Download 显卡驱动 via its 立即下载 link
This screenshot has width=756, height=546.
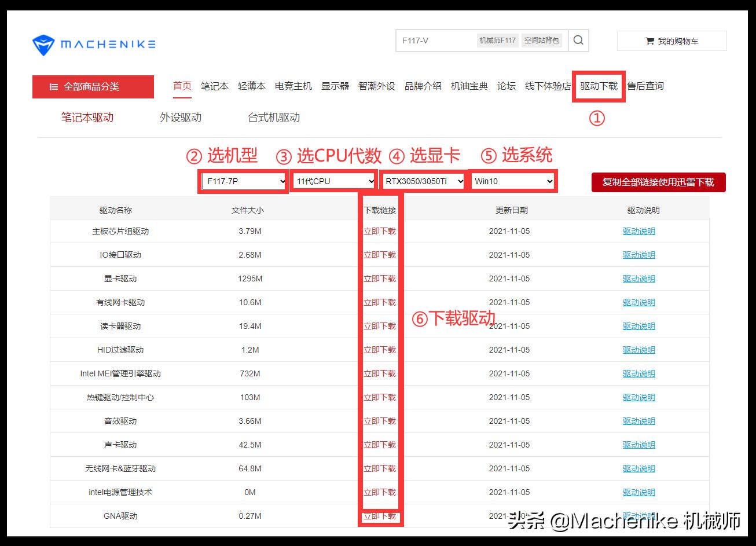tap(380, 278)
